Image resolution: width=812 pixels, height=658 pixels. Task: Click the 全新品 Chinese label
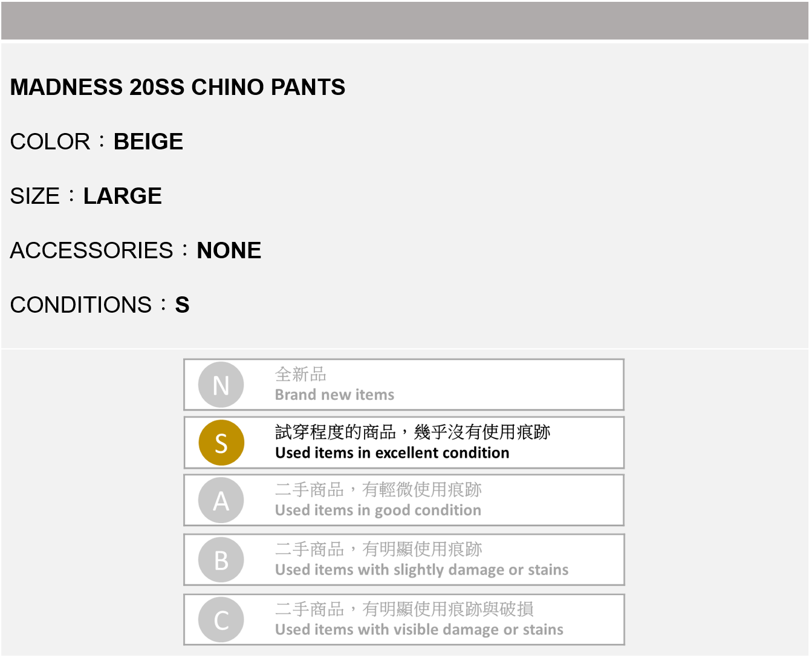click(300, 374)
